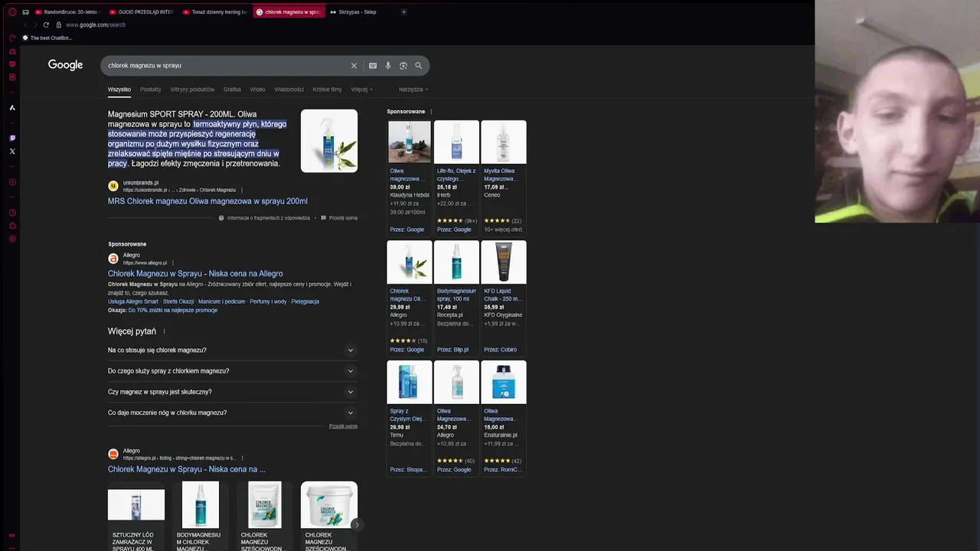
Task: Switch to the Witryny produktów tab
Action: 192,90
